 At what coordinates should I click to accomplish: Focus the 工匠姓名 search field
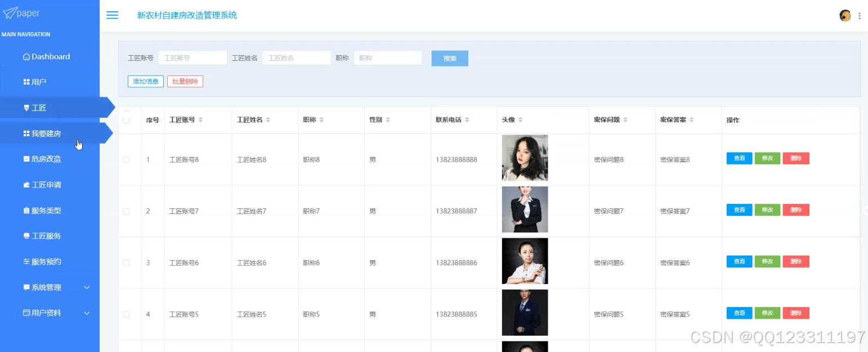tap(297, 58)
